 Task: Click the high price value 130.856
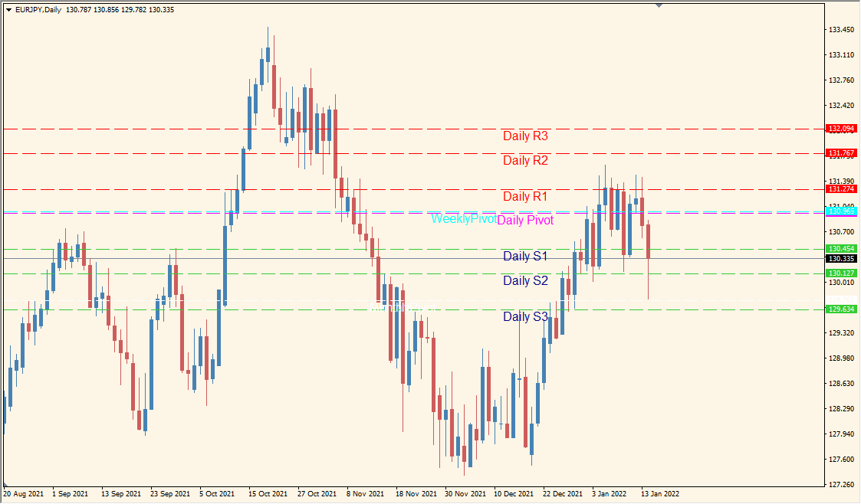tap(106, 10)
